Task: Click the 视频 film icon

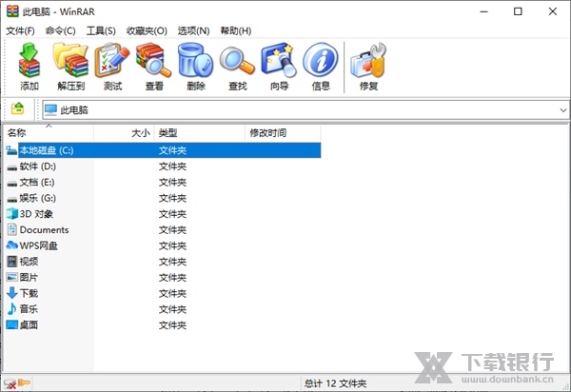Action: (12, 262)
